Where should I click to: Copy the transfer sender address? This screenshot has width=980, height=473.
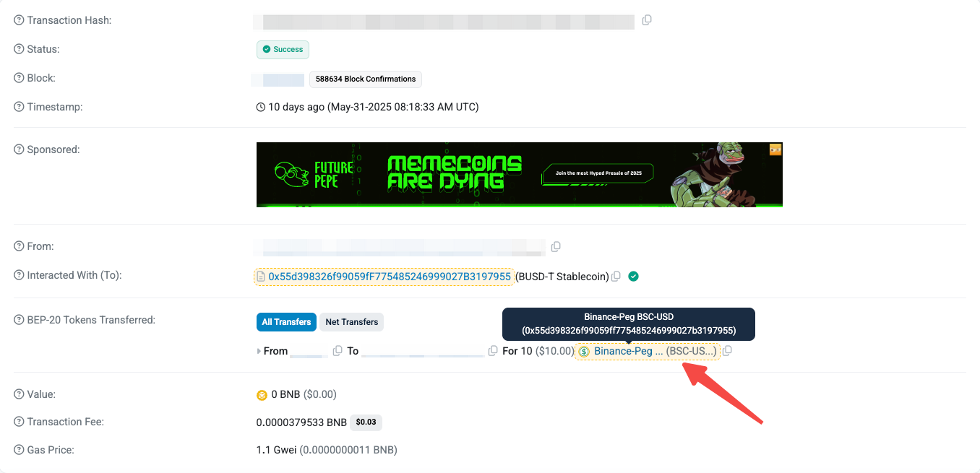[x=338, y=351]
